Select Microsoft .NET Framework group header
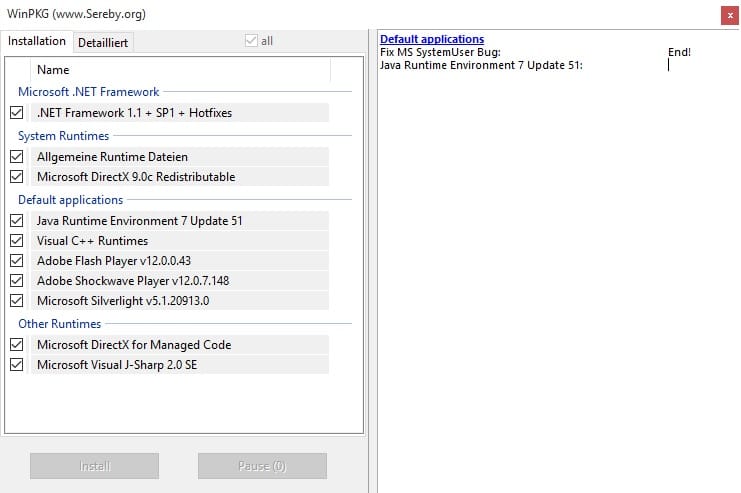The height and width of the screenshot is (493, 741). point(88,92)
